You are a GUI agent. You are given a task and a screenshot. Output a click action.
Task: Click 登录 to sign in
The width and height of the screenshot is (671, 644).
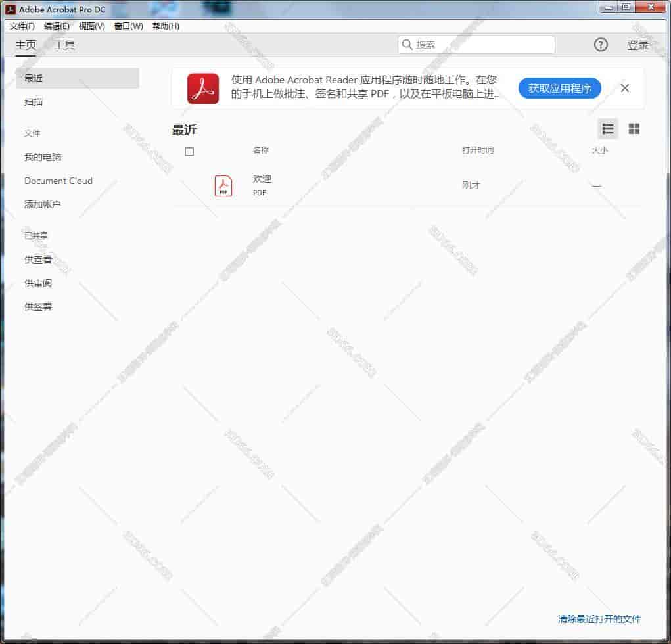pos(637,45)
